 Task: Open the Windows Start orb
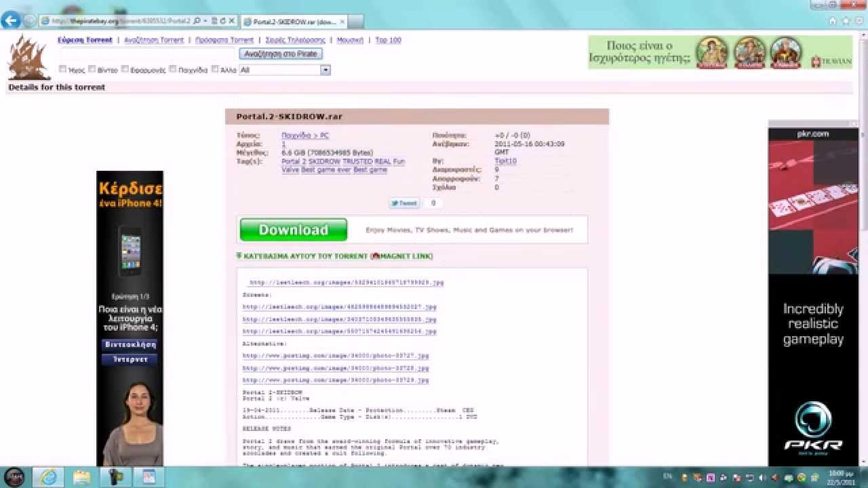[x=14, y=477]
